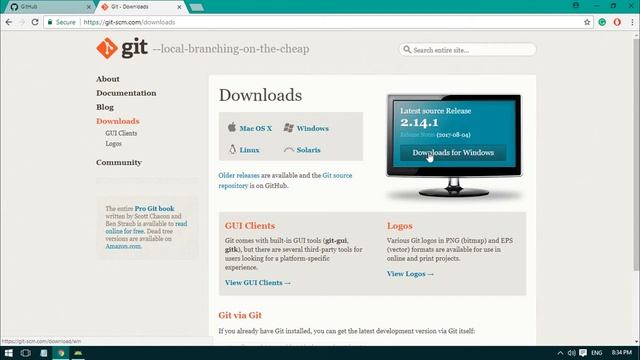
Task: Click the green extension icon in the toolbar
Action: tap(602, 22)
